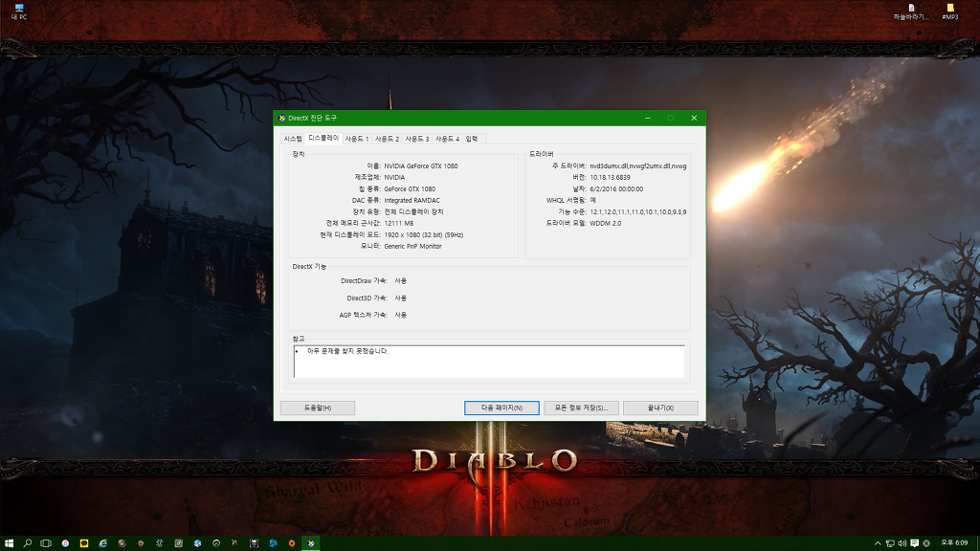Click the DirectX icon in title bar

(x=282, y=118)
